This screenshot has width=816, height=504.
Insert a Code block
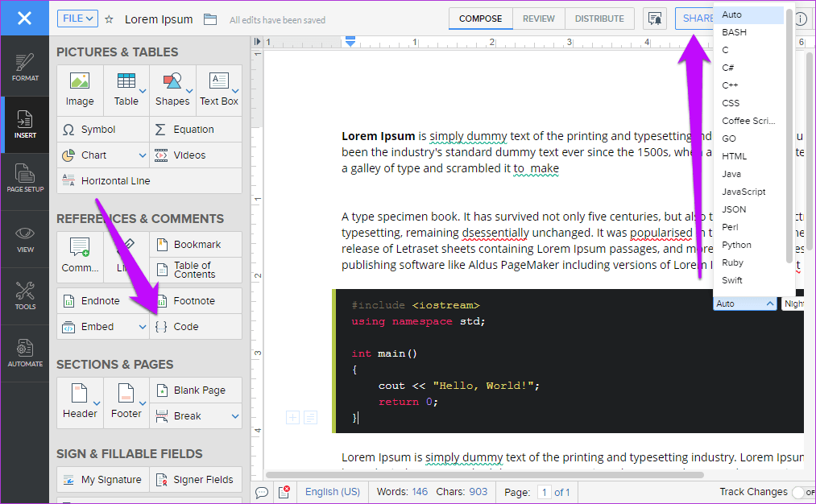[x=196, y=327]
